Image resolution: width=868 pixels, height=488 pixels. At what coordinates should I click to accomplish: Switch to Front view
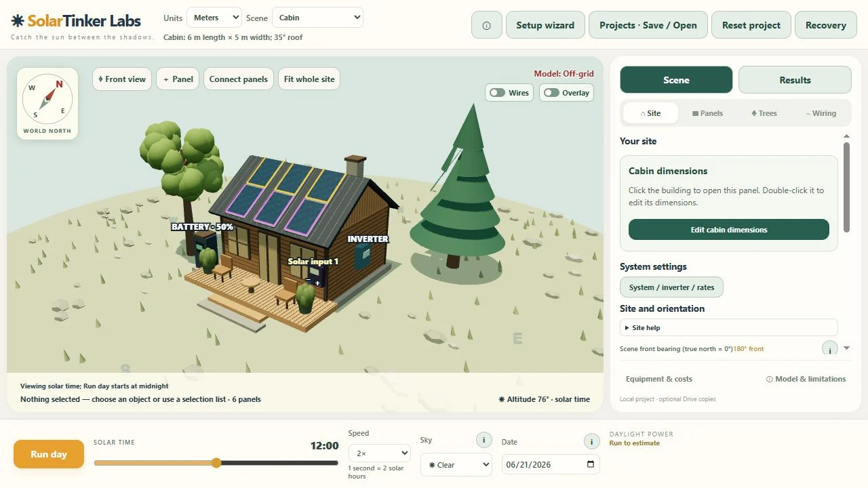click(x=122, y=79)
